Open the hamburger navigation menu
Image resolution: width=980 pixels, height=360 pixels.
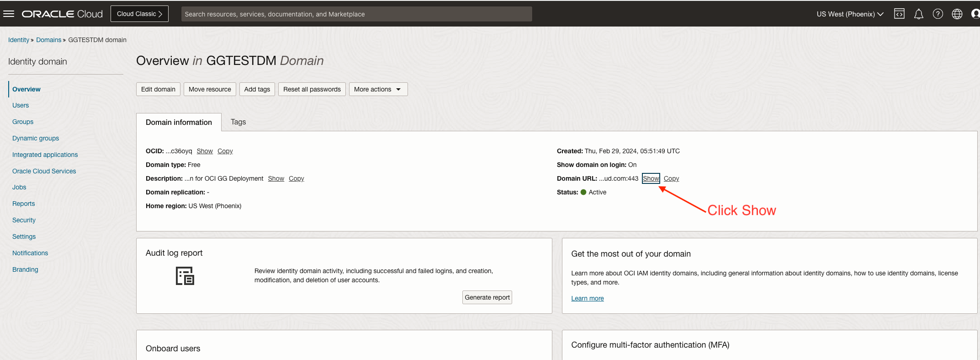coord(9,14)
